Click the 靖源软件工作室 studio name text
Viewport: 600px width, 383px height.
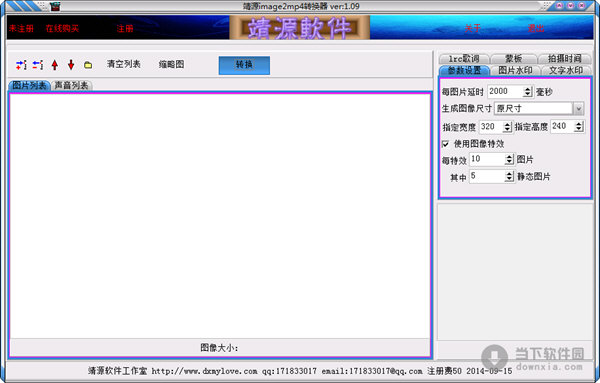point(117,371)
